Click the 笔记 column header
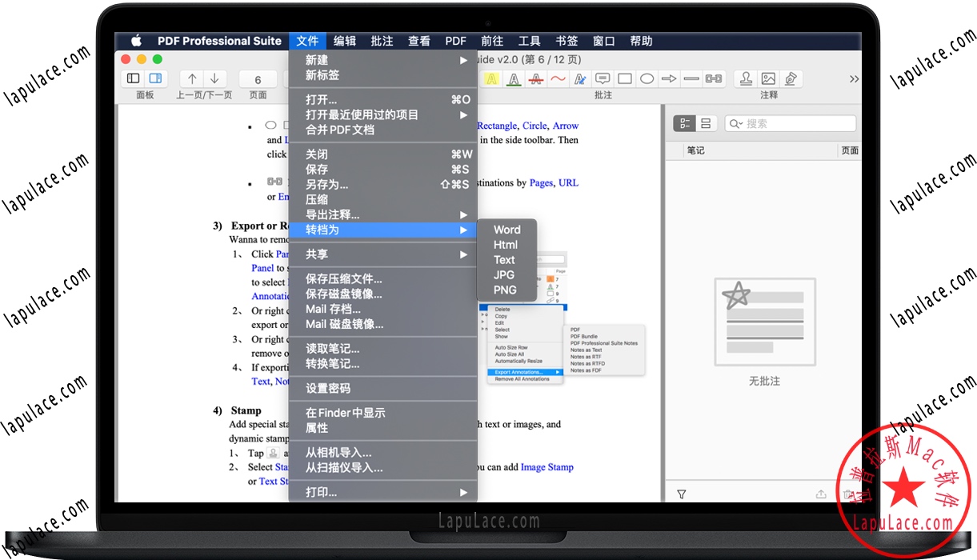 696,150
